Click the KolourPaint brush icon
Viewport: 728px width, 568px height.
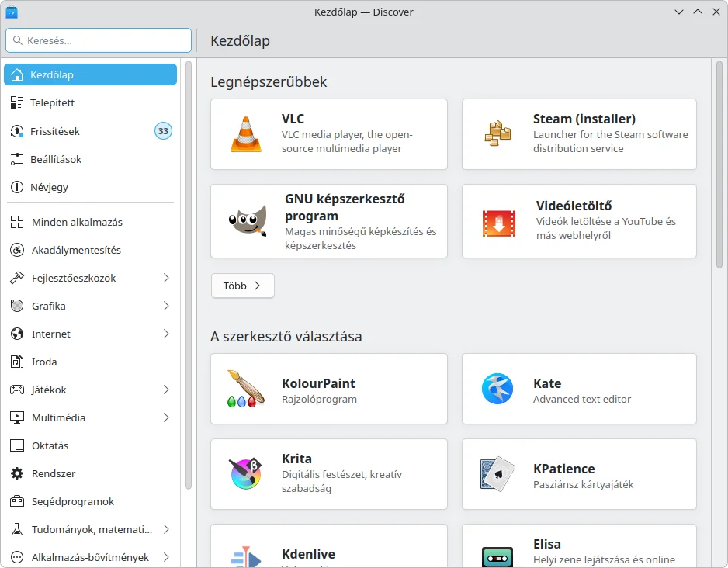[246, 389]
